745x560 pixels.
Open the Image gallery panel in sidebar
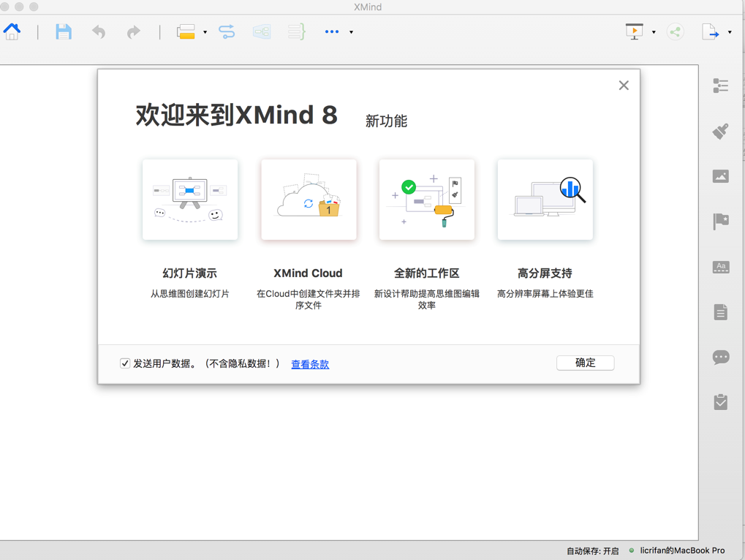pyautogui.click(x=720, y=176)
